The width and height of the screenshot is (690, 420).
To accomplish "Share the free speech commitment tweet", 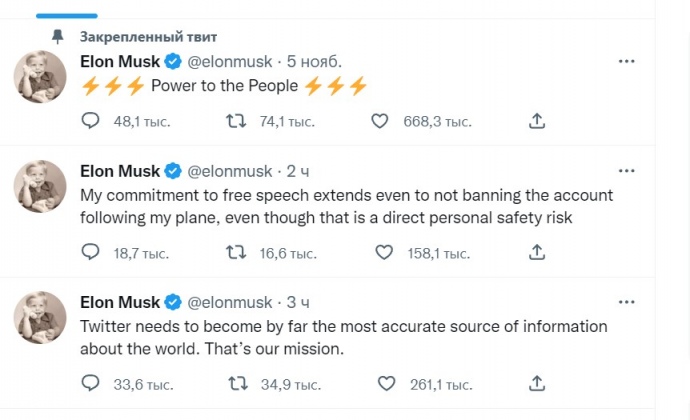I will pos(537,253).
